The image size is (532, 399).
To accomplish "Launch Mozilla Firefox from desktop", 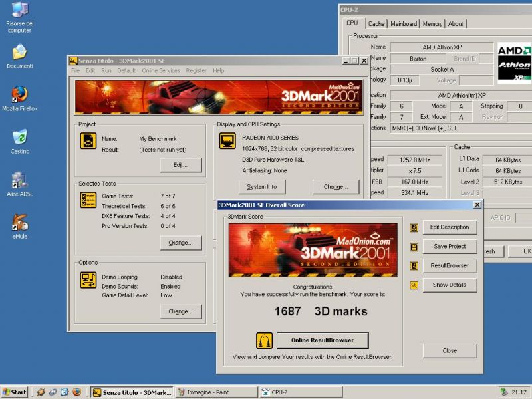I will click(20, 99).
